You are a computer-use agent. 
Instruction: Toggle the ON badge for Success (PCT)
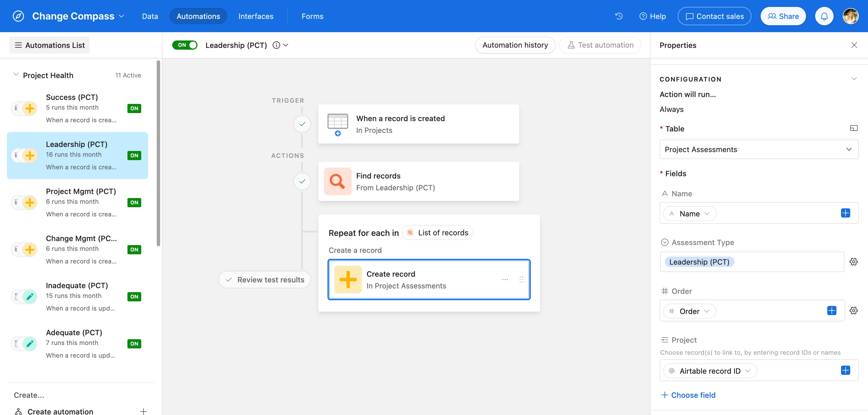(x=134, y=108)
